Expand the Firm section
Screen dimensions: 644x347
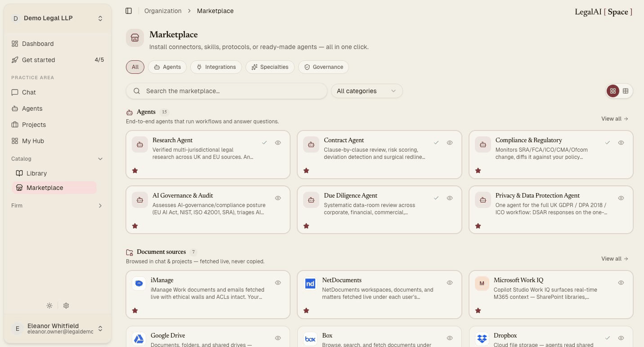pyautogui.click(x=58, y=206)
